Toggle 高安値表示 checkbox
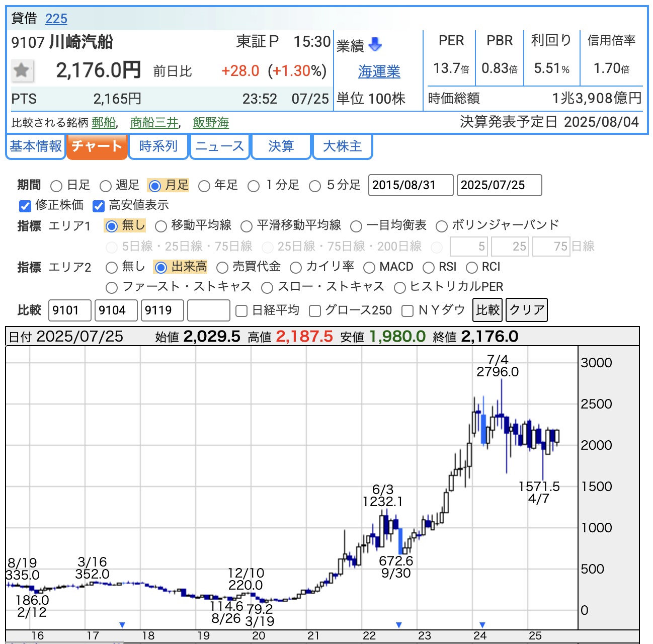Screen dimensions: 653x644 coord(99,206)
